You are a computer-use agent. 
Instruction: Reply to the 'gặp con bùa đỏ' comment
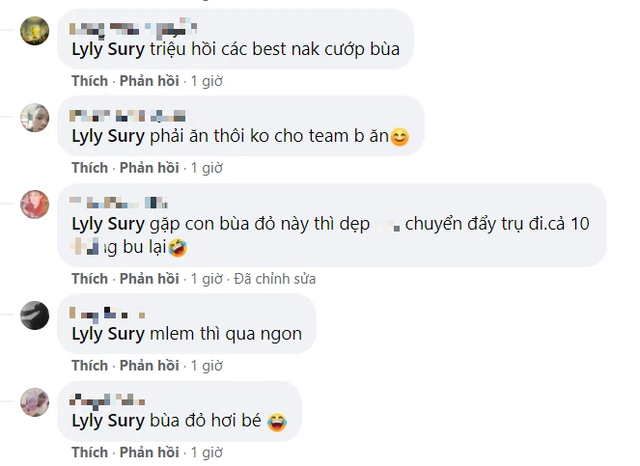[x=149, y=279]
